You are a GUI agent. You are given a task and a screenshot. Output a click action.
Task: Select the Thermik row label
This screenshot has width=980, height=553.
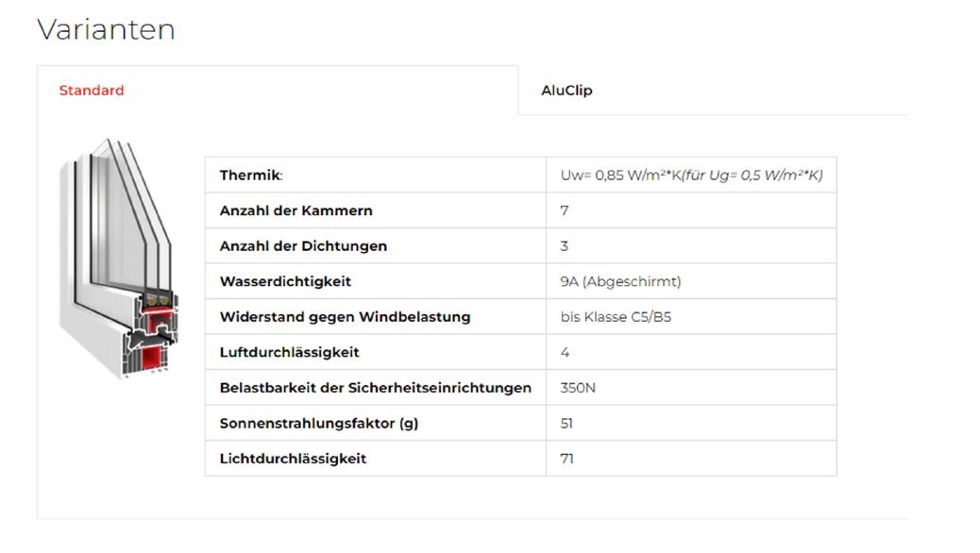coord(251,176)
